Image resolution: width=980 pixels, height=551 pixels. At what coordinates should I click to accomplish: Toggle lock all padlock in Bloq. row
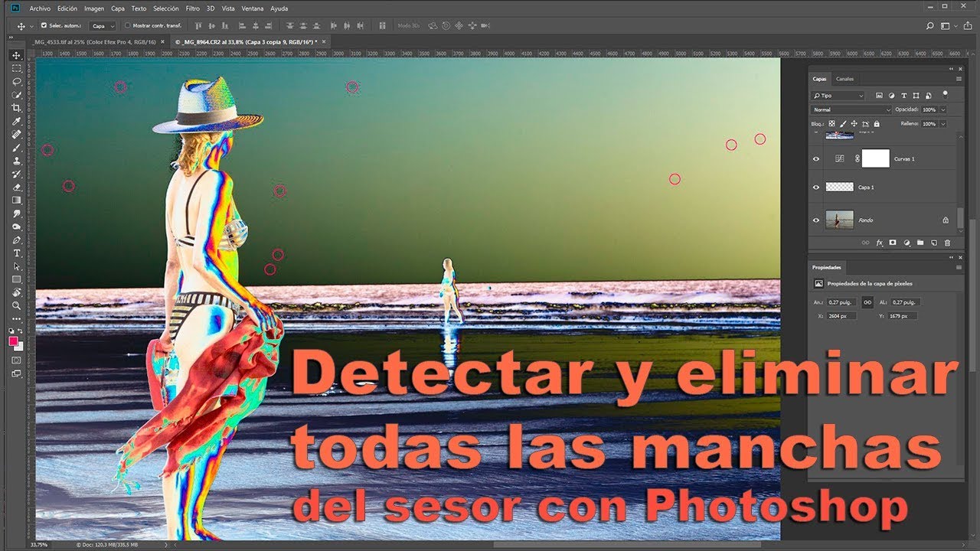tap(877, 123)
